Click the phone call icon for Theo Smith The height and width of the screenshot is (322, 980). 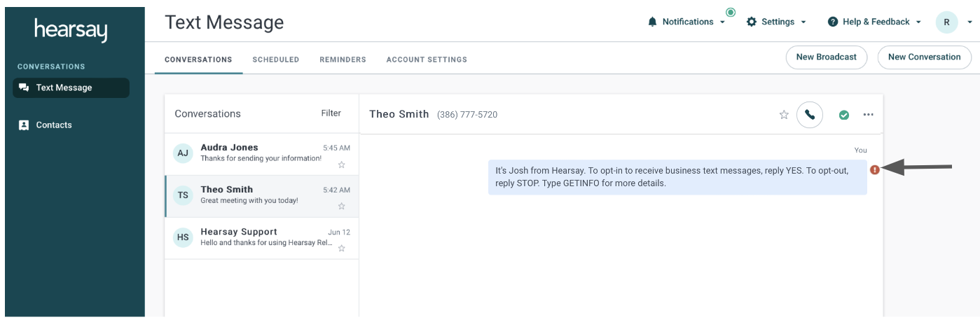tap(810, 115)
